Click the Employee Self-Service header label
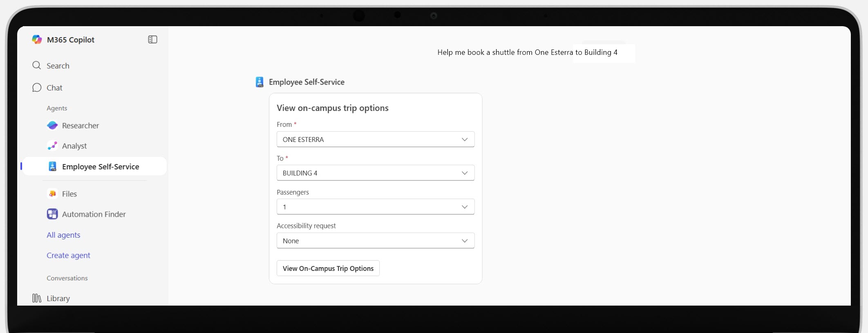This screenshot has height=333, width=868. coord(306,82)
